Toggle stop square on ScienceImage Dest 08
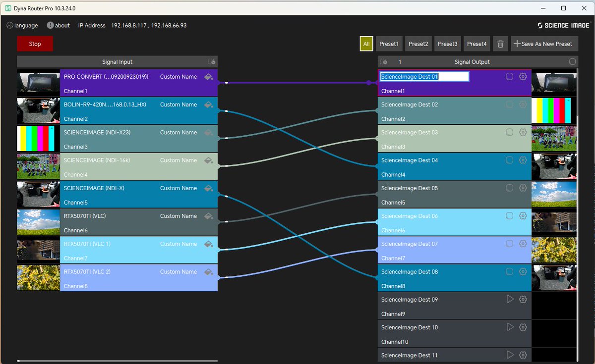 click(x=509, y=271)
